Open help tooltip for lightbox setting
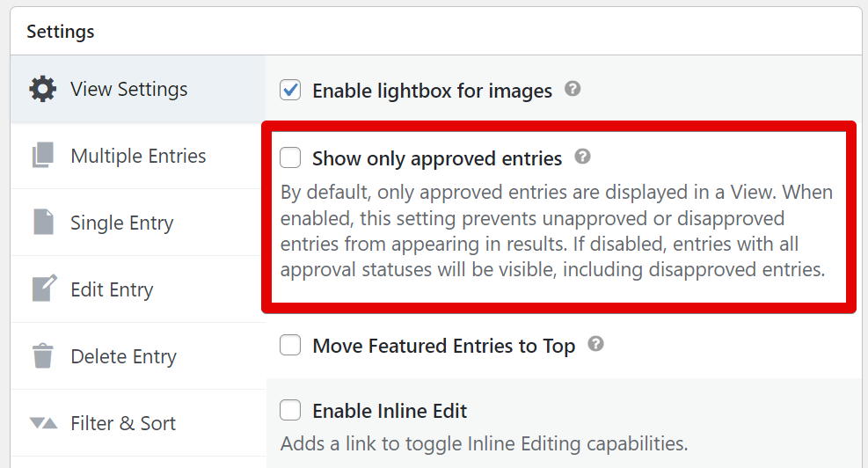The width and height of the screenshot is (868, 468). point(573,89)
